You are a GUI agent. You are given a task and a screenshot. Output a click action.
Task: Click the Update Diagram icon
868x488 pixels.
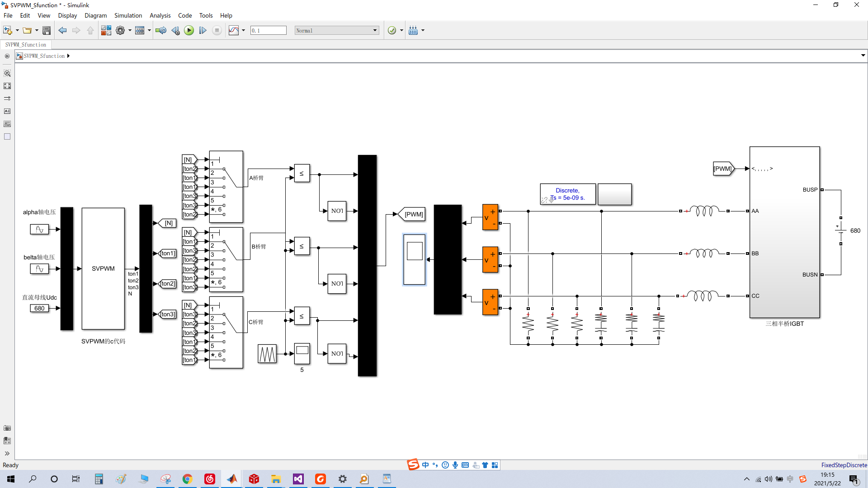point(160,30)
